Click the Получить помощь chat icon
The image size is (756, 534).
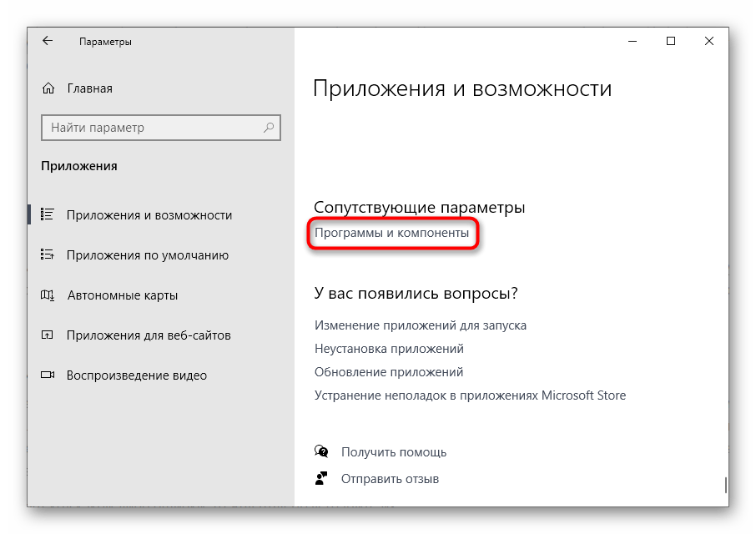(322, 451)
